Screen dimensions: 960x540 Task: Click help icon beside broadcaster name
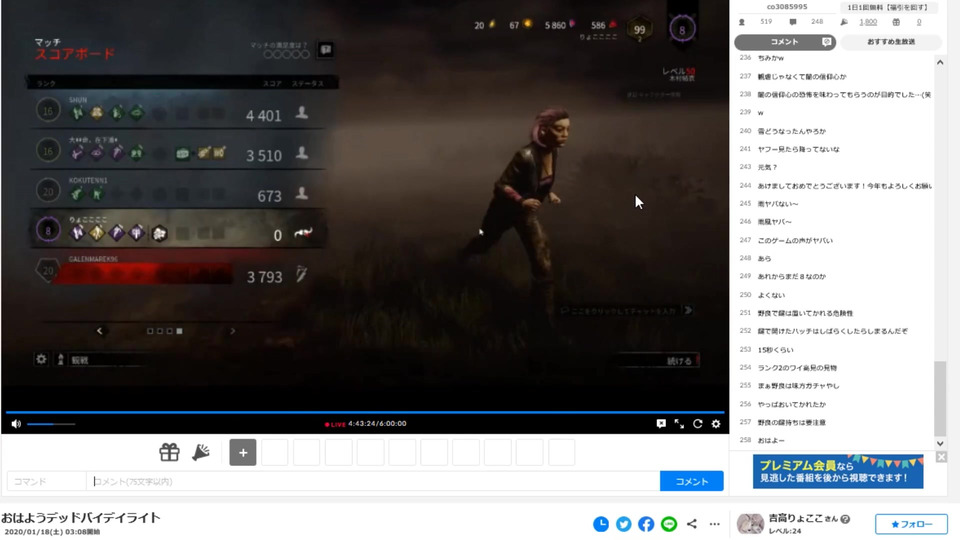(x=845, y=519)
